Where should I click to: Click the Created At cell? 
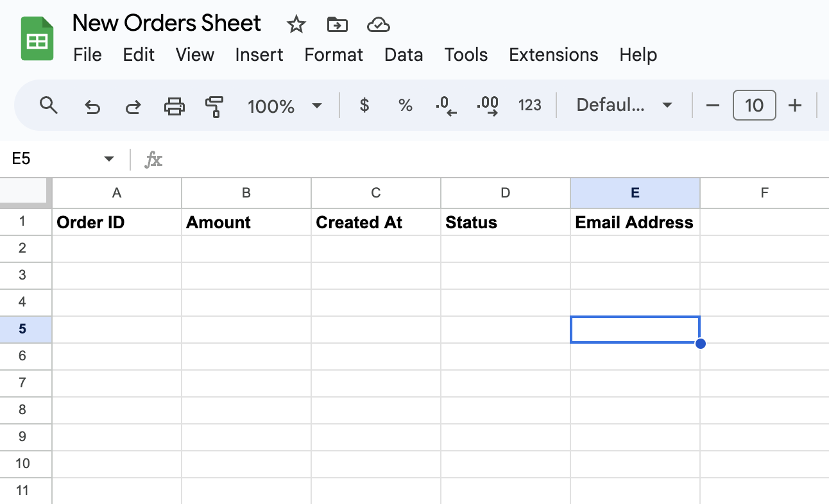tap(376, 223)
